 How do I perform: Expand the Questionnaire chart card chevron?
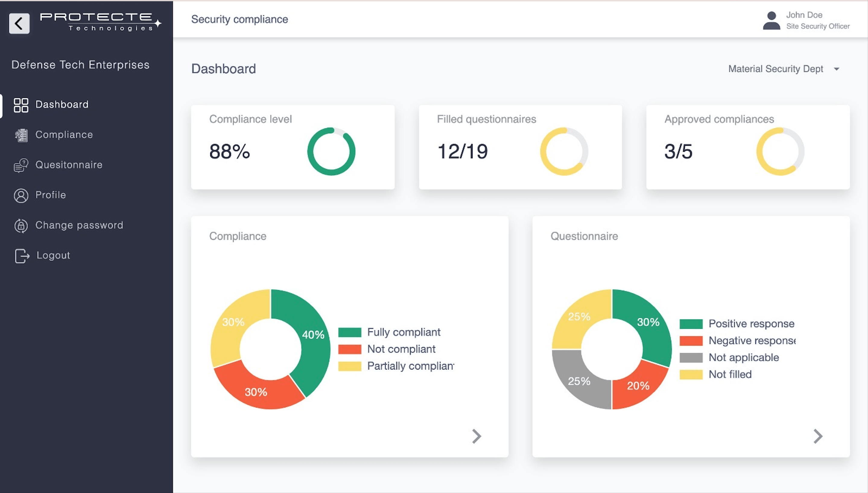click(818, 436)
